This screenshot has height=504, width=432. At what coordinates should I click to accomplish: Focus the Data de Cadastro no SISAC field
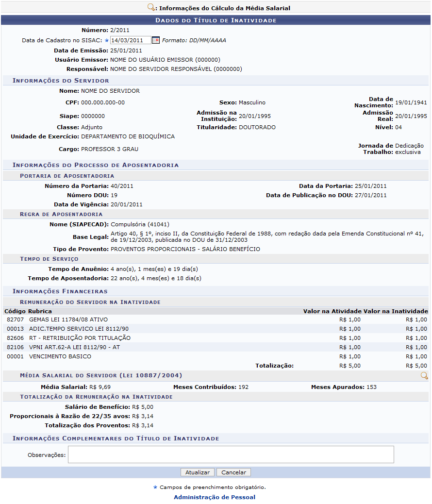(130, 40)
